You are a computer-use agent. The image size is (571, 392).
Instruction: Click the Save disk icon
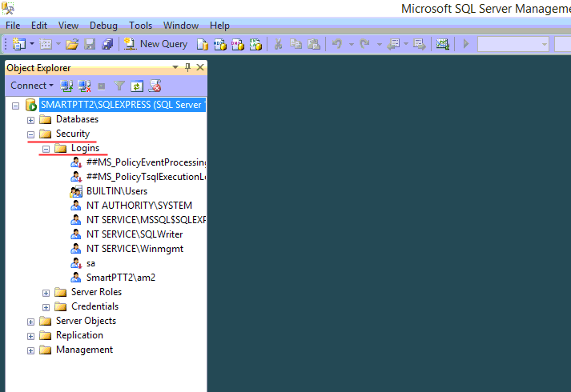[x=90, y=44]
